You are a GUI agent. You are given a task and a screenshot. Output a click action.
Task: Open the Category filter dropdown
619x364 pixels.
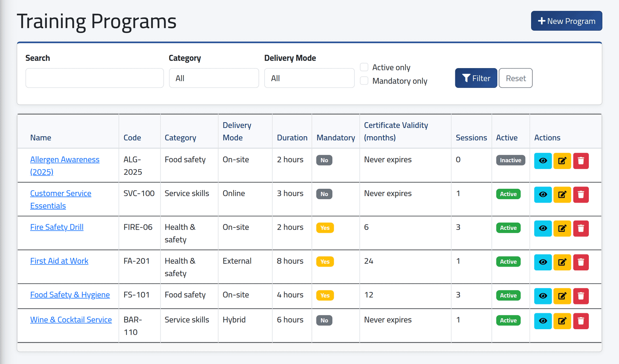[x=214, y=78]
